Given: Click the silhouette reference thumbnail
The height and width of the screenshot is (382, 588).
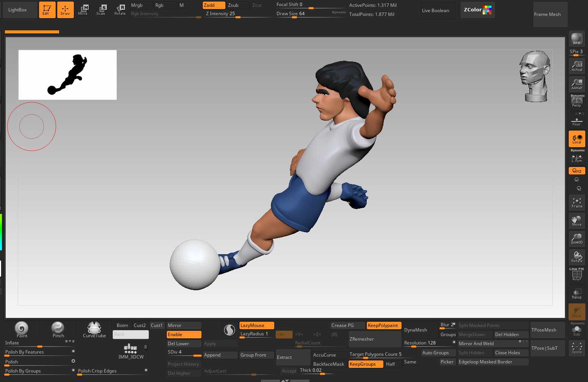Looking at the screenshot, I should [67, 75].
